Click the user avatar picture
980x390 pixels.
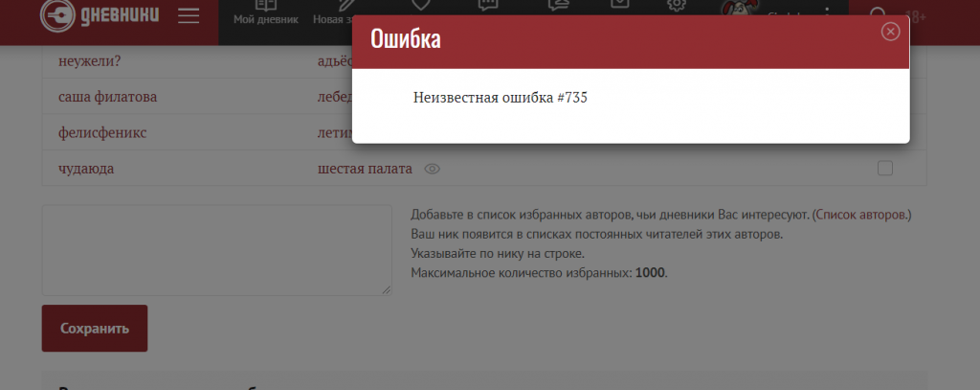tap(740, 11)
